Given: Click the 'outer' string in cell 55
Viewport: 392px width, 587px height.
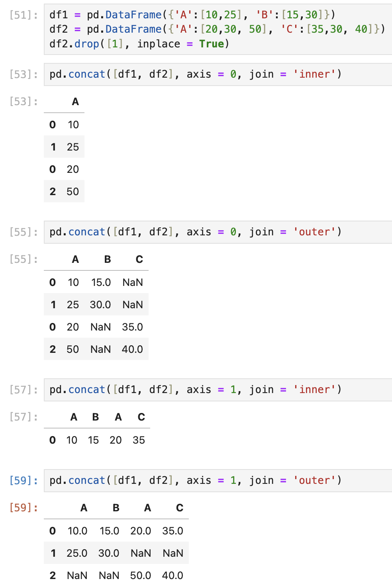Looking at the screenshot, I should pyautogui.click(x=315, y=232).
